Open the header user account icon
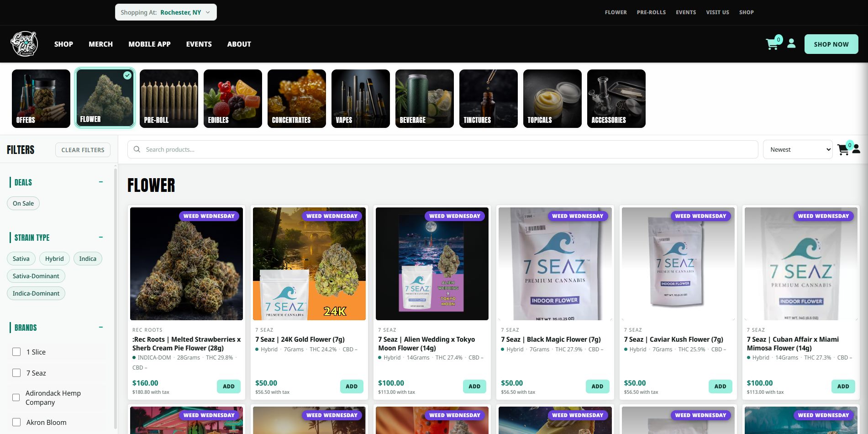The image size is (868, 434). click(x=792, y=44)
